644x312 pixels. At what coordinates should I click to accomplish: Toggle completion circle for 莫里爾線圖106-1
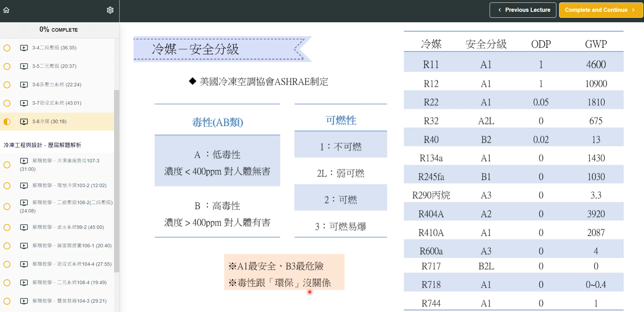point(7,246)
